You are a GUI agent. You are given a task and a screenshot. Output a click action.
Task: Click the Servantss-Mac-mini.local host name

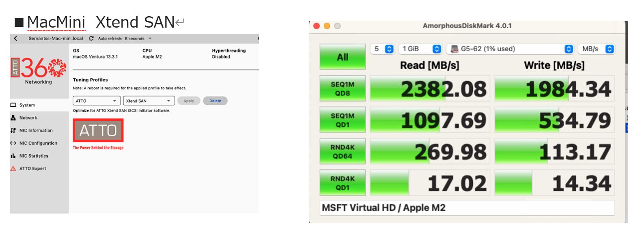56,39
